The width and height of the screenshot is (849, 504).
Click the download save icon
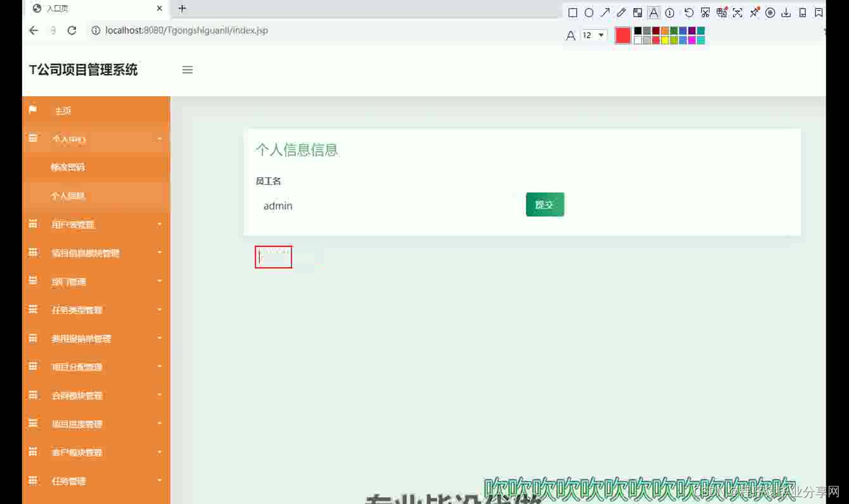(786, 13)
